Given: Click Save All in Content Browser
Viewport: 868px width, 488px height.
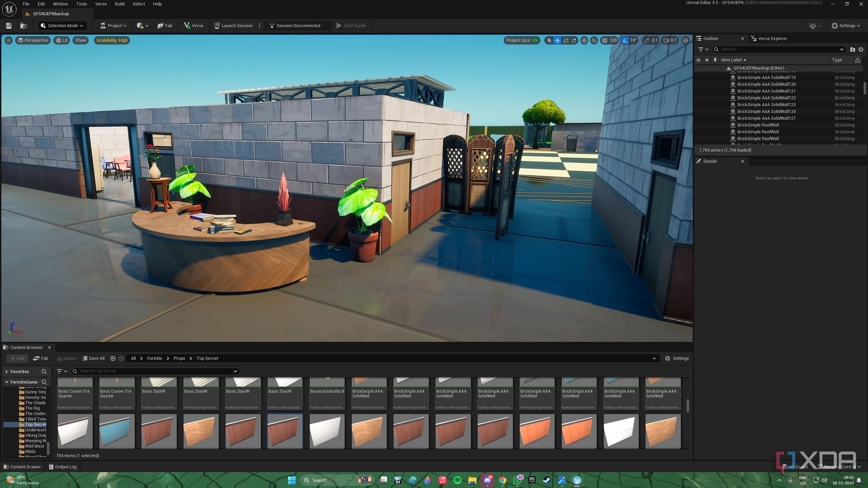Looking at the screenshot, I should (94, 358).
